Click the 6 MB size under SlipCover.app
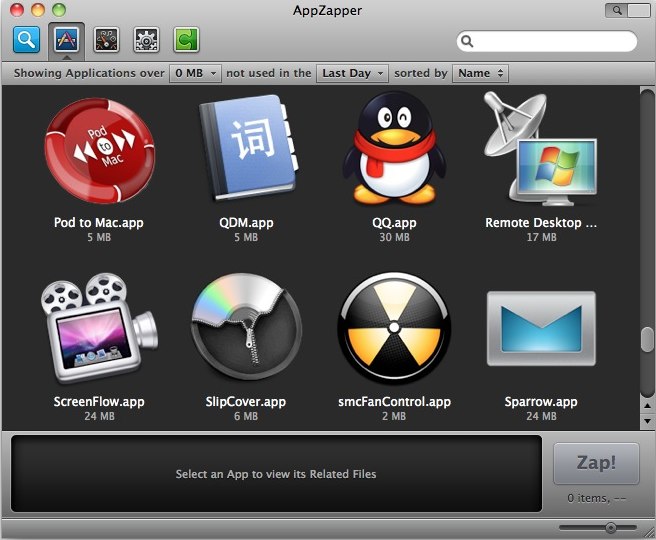 [246, 416]
